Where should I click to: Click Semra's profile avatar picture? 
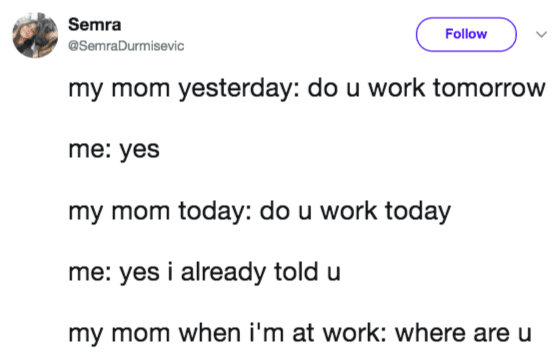click(x=35, y=35)
